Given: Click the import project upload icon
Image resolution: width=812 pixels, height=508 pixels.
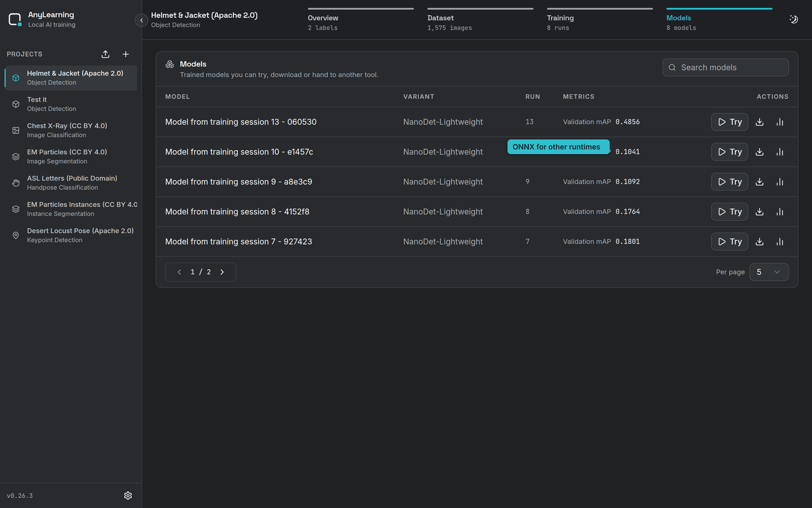Looking at the screenshot, I should click(106, 54).
